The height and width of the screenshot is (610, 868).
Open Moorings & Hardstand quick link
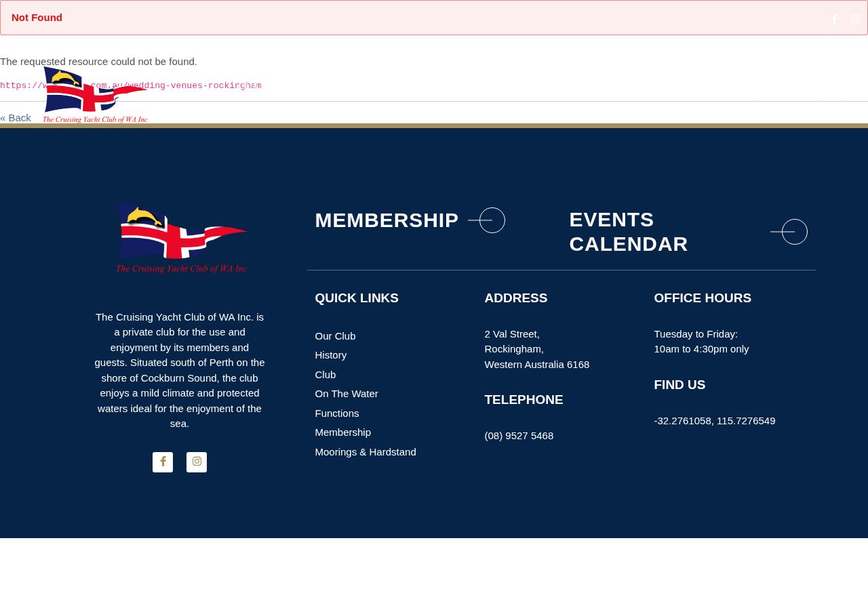(x=366, y=452)
